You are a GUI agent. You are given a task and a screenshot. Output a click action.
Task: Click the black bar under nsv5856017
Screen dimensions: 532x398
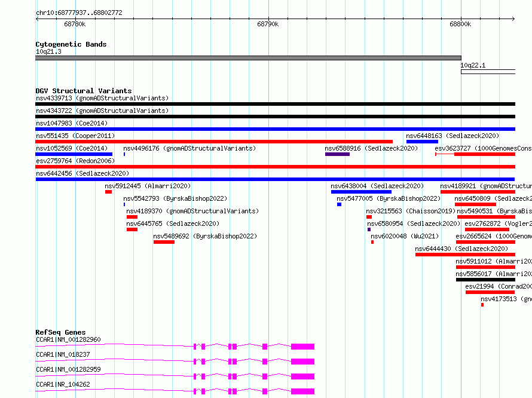coord(485,280)
